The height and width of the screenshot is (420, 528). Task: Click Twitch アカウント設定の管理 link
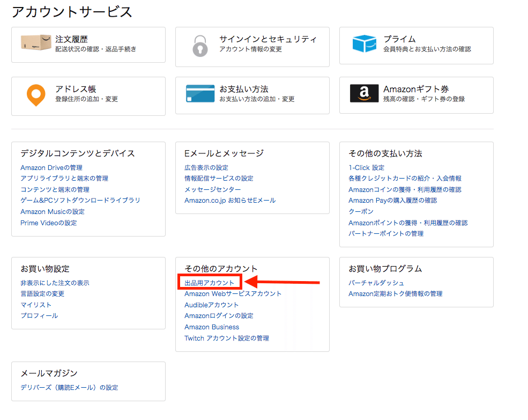(227, 338)
